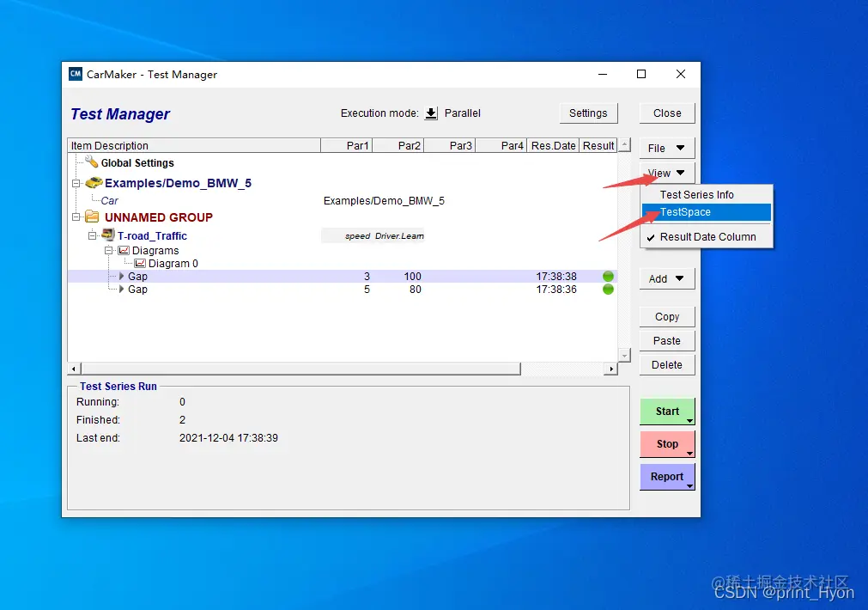This screenshot has width=868, height=610.
Task: Choose Test Series Info from View menu
Action: [x=706, y=194]
